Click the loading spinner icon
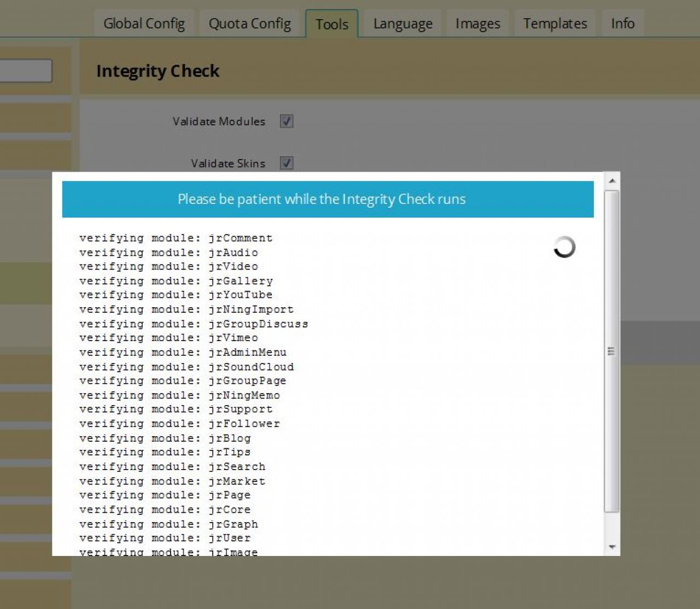This screenshot has height=609, width=700. 564,247
